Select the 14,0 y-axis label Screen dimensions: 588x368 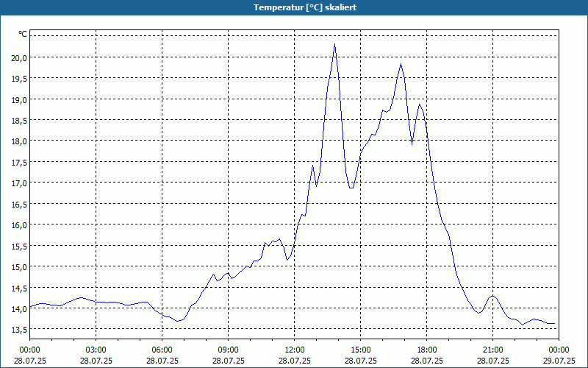point(21,308)
